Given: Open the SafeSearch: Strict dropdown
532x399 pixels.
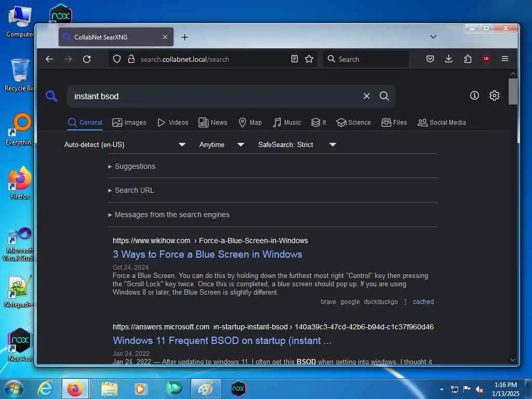Looking at the screenshot, I should 297,144.
